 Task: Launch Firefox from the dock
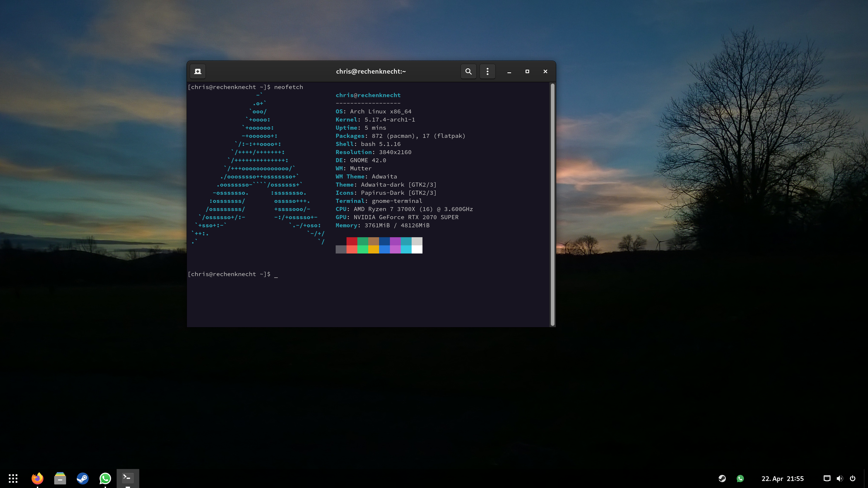click(x=37, y=478)
